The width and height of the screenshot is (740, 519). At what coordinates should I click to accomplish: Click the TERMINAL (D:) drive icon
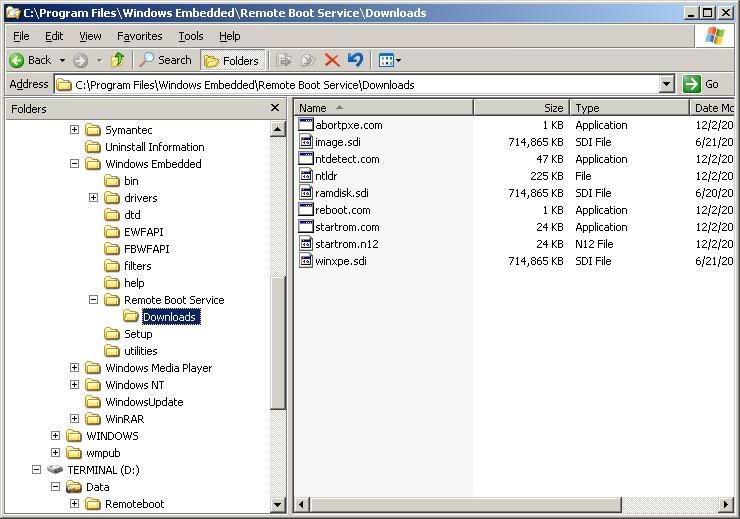55,470
